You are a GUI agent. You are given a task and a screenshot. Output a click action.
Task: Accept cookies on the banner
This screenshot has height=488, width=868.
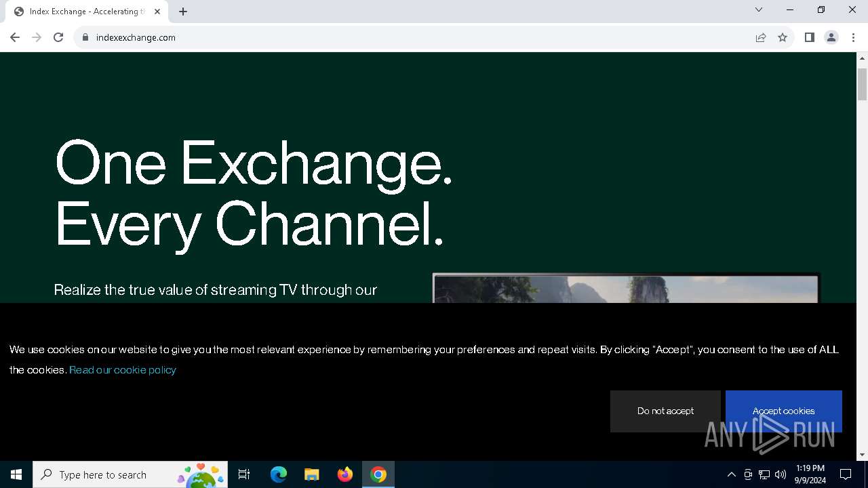coord(784,411)
